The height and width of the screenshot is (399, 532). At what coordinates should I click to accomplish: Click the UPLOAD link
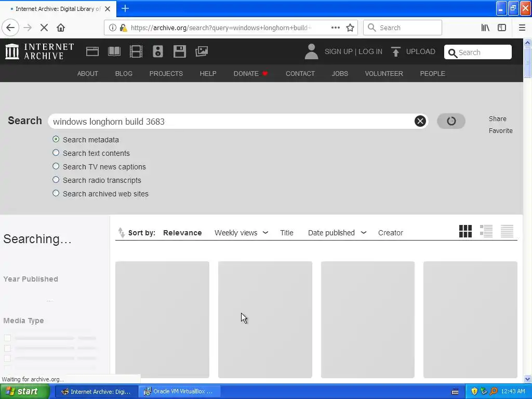(420, 51)
